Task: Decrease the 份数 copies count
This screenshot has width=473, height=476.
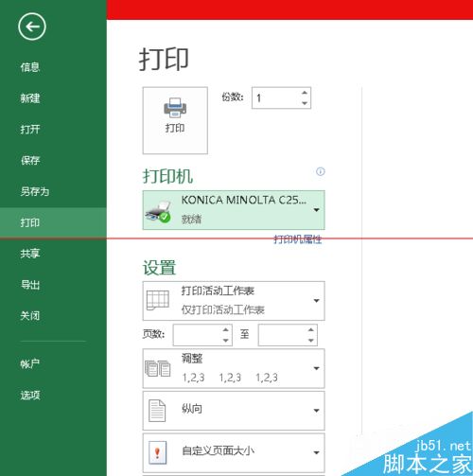Action: [305, 103]
